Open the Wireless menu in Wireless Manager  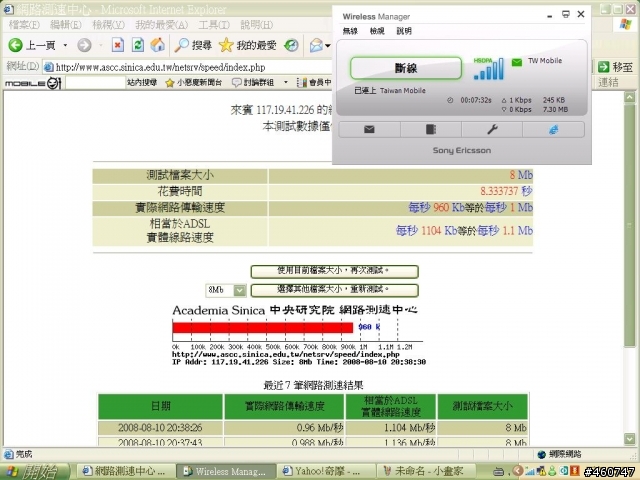350,31
